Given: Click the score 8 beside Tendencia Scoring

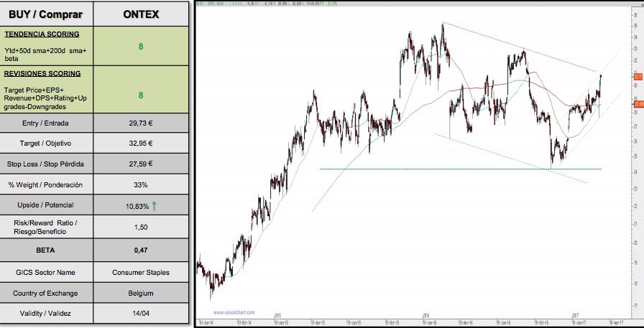Looking at the screenshot, I should pos(141,47).
